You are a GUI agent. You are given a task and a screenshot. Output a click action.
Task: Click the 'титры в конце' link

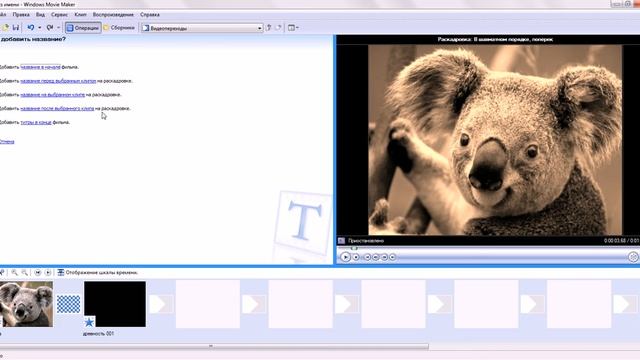[36, 122]
